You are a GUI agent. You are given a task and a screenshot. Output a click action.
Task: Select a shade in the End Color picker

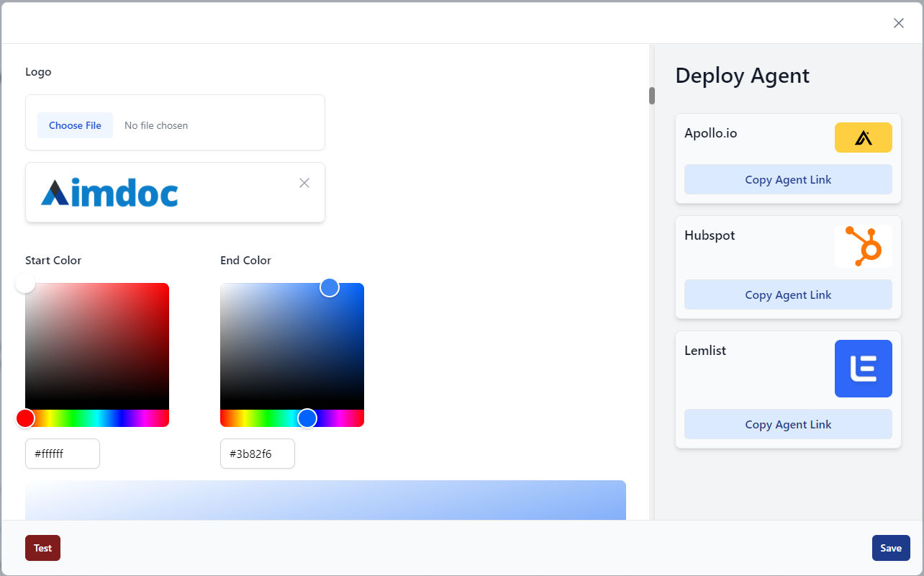tap(291, 346)
